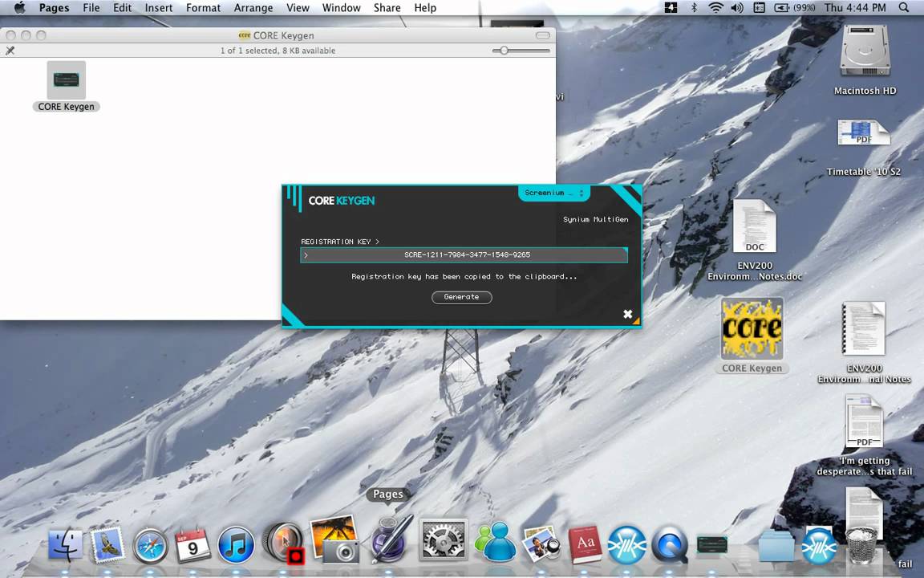Click blue wave icon beside Dictionary
The image size is (924, 578).
pyautogui.click(x=627, y=544)
